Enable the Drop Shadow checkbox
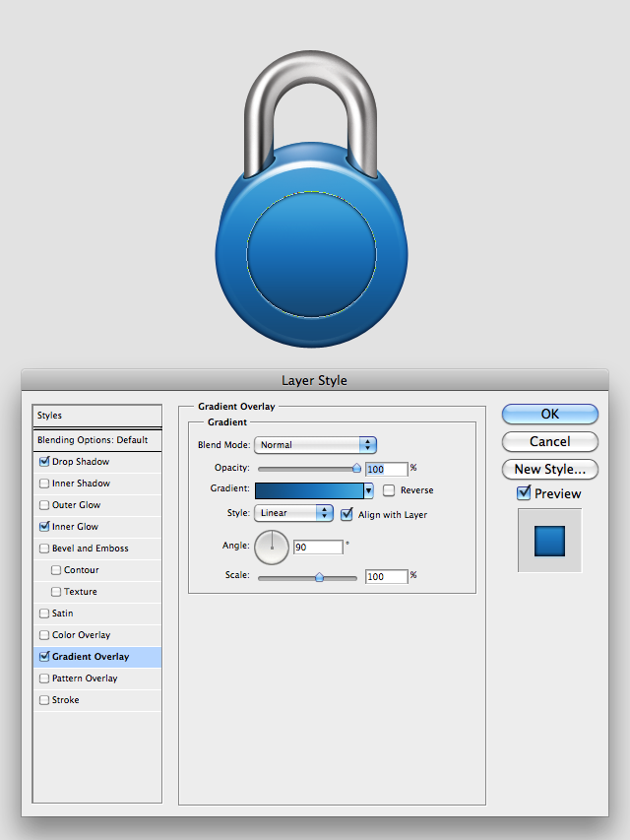This screenshot has width=630, height=840. [44, 461]
